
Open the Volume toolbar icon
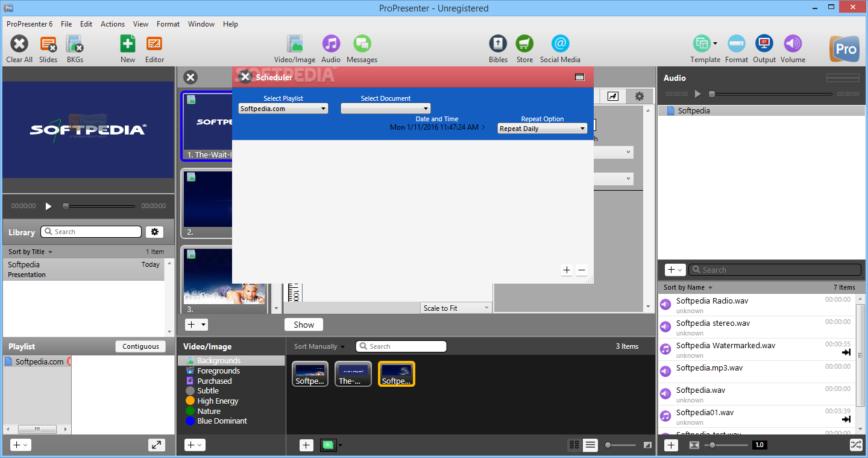coord(793,44)
